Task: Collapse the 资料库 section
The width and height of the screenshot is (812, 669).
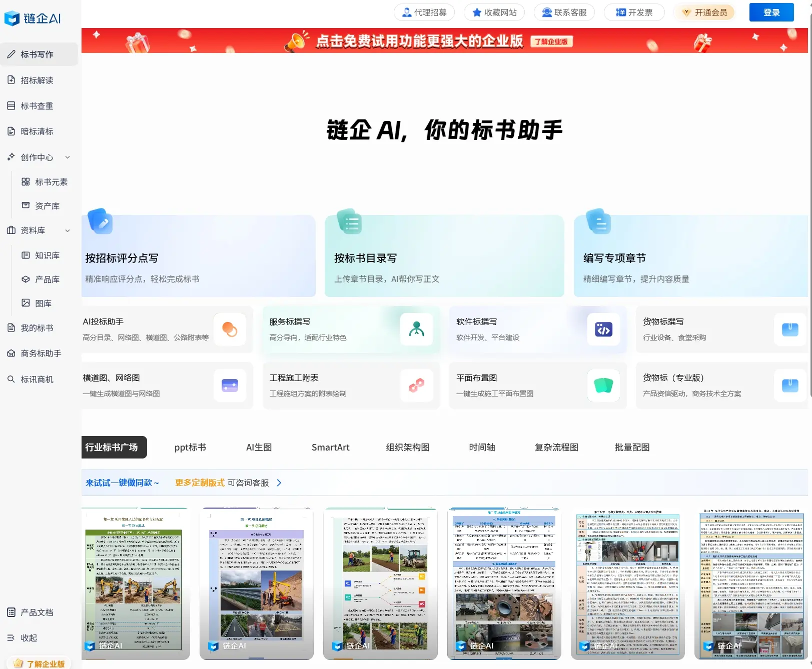Action: 68,230
